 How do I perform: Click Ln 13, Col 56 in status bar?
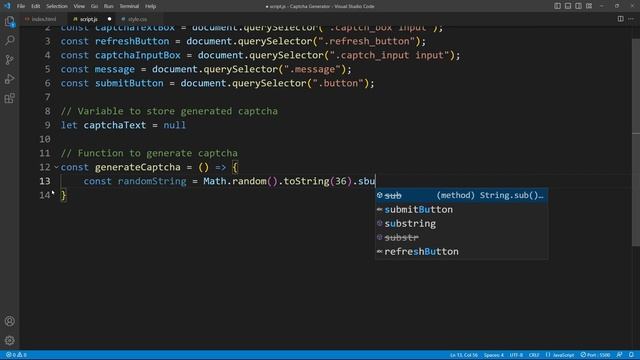pos(464,355)
